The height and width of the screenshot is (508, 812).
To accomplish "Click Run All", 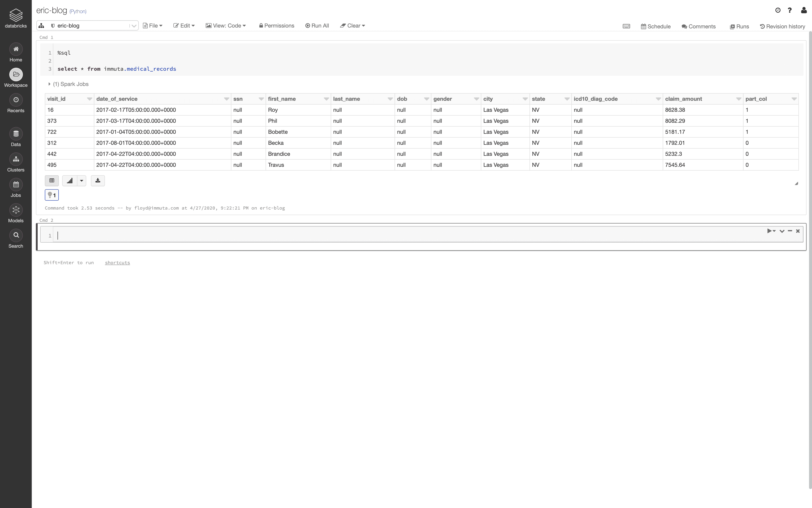I will [317, 26].
